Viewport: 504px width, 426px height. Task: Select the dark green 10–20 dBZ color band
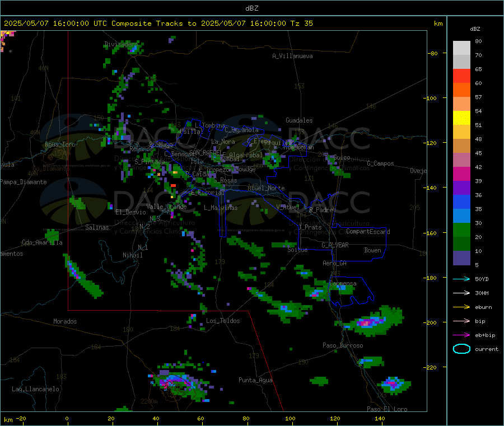click(461, 244)
